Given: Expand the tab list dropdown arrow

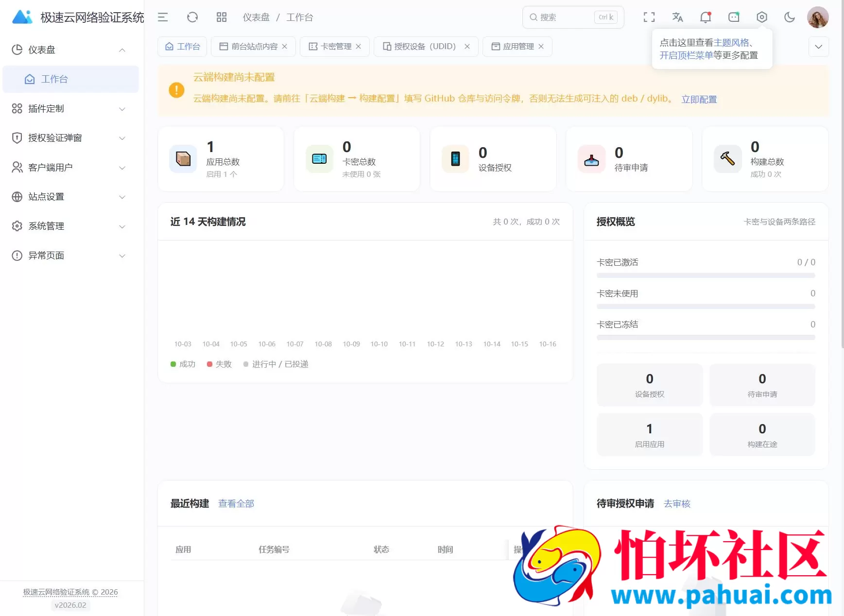Looking at the screenshot, I should (819, 47).
